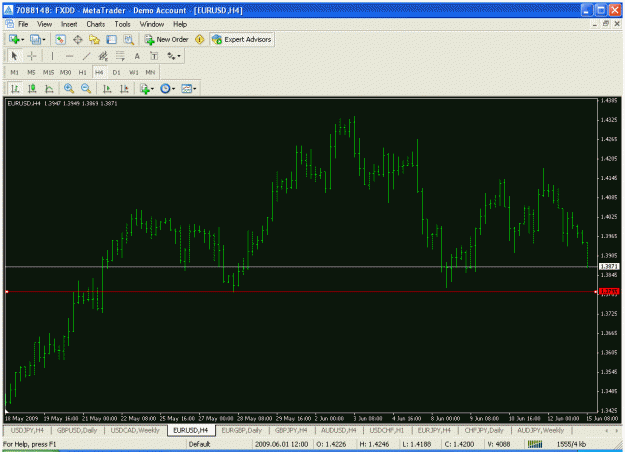Open the Tools menu
The width and height of the screenshot is (625, 452).
tap(122, 24)
